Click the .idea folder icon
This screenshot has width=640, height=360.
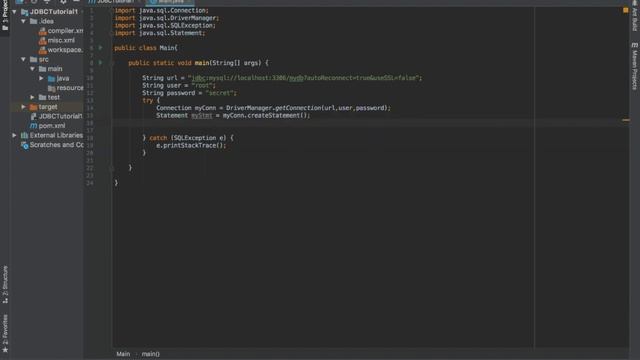[x=33, y=21]
